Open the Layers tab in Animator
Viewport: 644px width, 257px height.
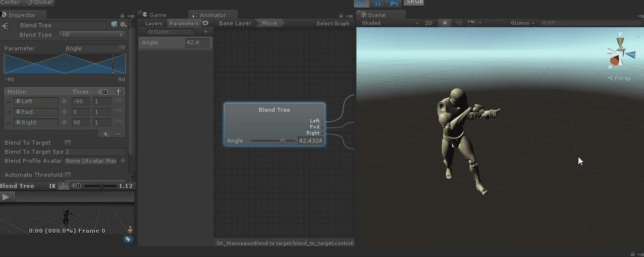[x=153, y=23]
